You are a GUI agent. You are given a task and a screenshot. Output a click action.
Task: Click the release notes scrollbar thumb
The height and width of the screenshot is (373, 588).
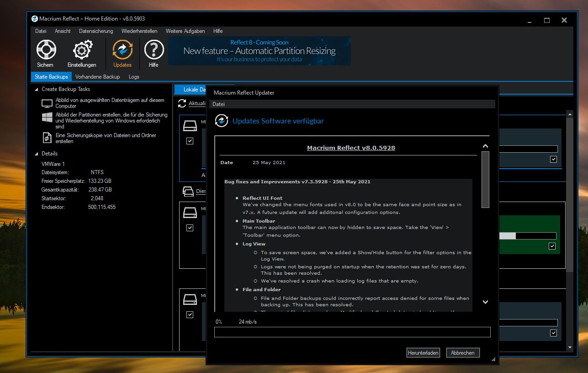pos(486,180)
